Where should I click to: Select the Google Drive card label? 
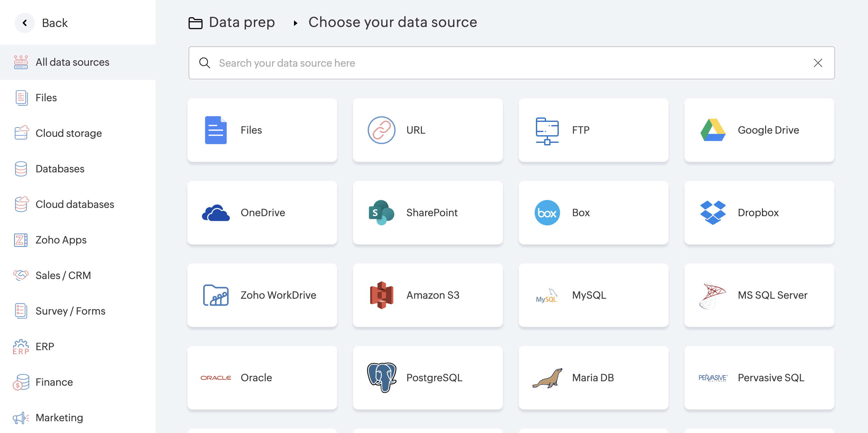coord(768,130)
